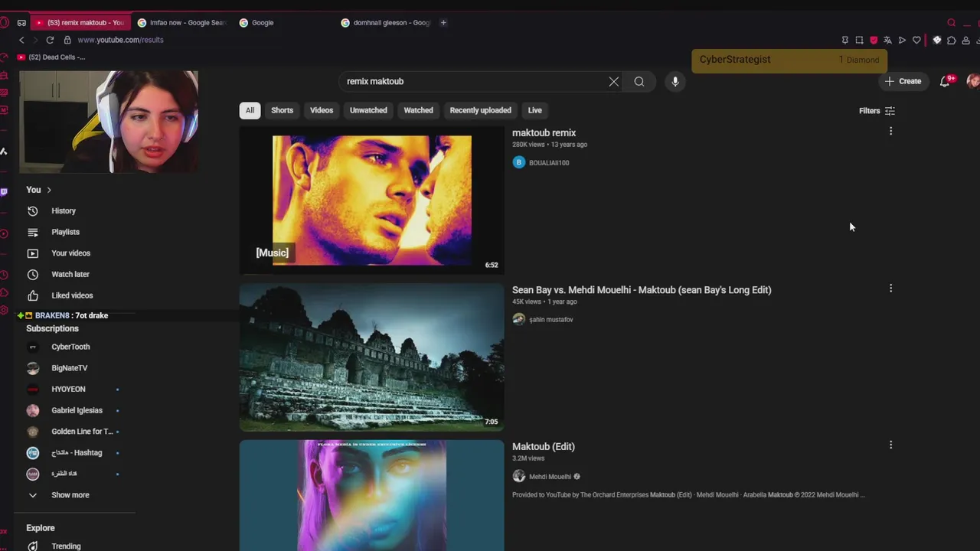Select the Videos filter chip
980x551 pixels.
click(x=322, y=110)
